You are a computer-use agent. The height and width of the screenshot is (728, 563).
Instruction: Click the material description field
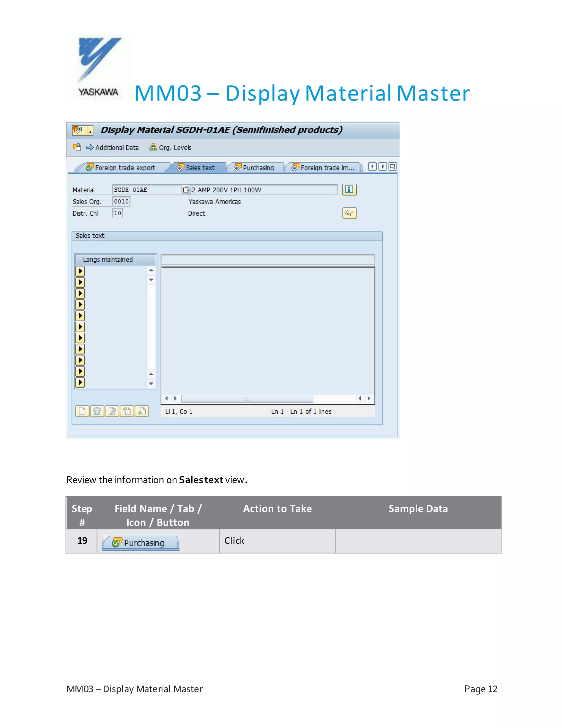click(x=264, y=190)
